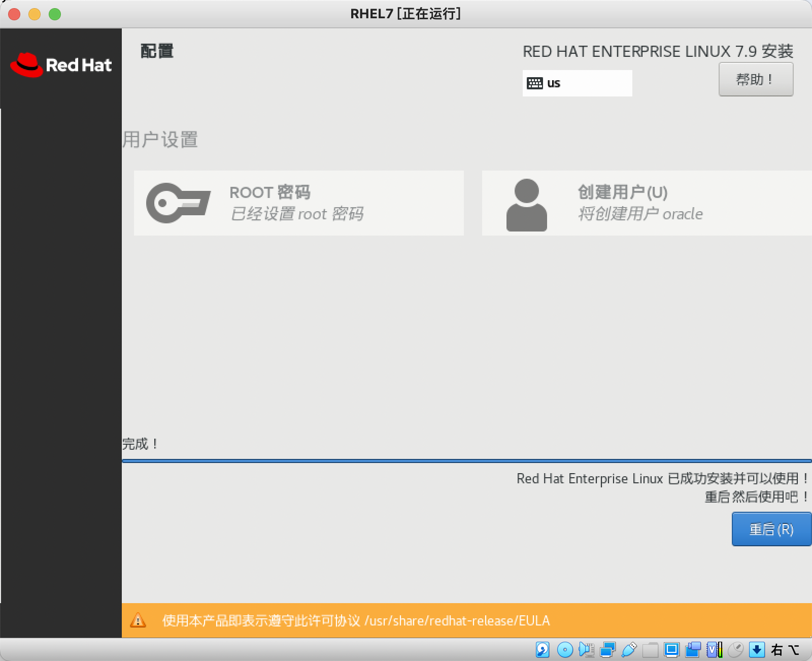Click the 配置 heading
The width and height of the screenshot is (812, 661).
coord(157,51)
